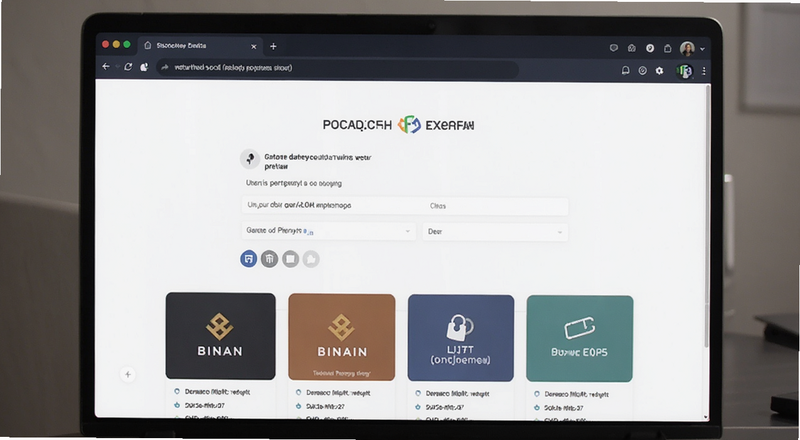Image resolution: width=800 pixels, height=440 pixels.
Task: Select first radio option under teal card
Action: click(x=537, y=394)
